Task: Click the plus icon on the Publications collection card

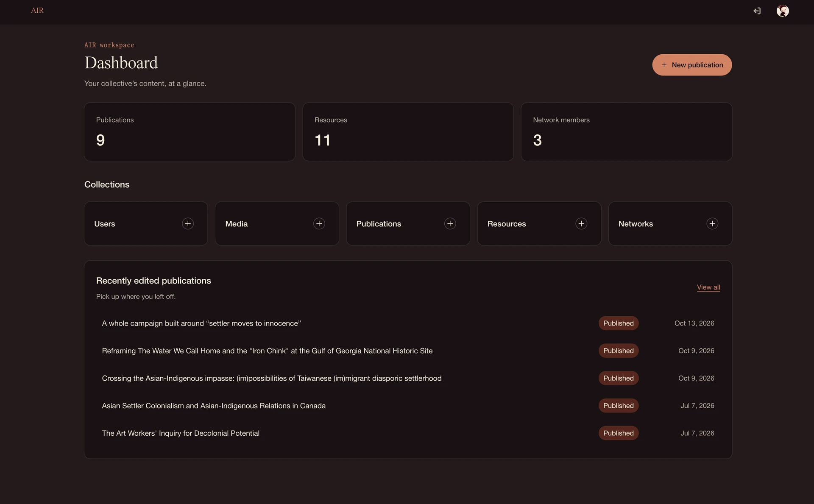Action: 450,223
